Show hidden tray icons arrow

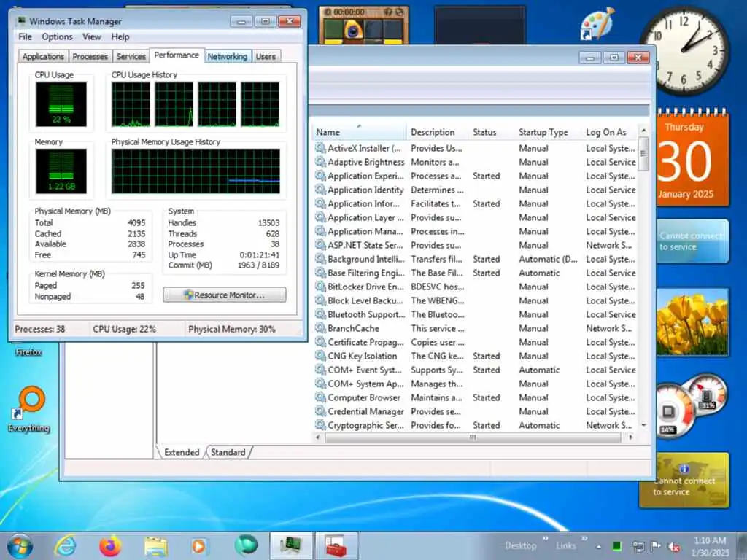599,547
